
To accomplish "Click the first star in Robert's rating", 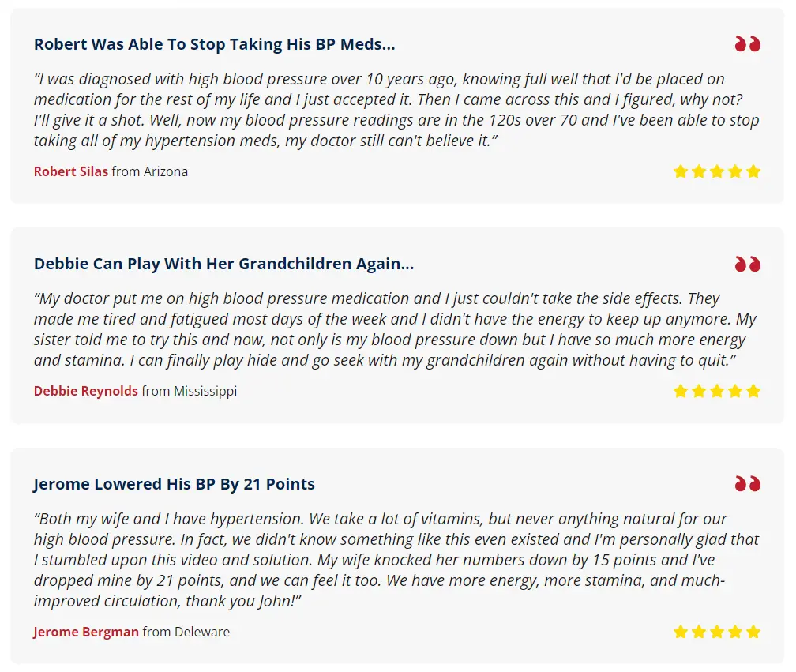I will (x=681, y=171).
